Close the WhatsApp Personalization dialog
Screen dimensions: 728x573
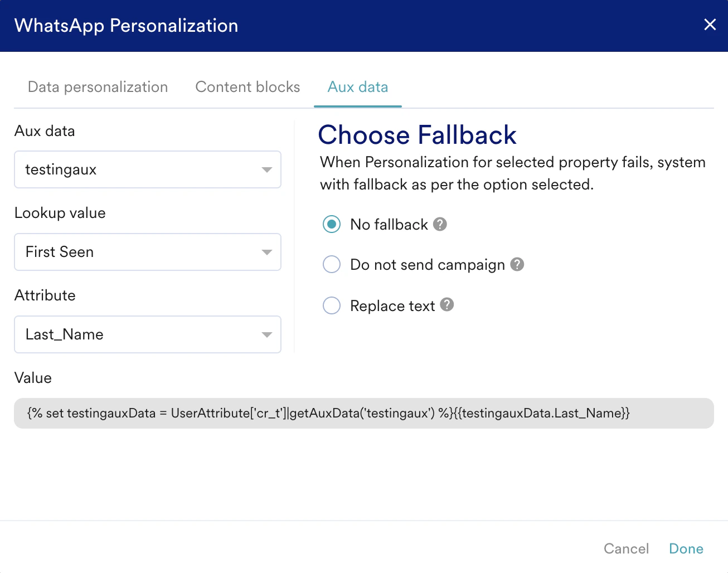pyautogui.click(x=710, y=25)
